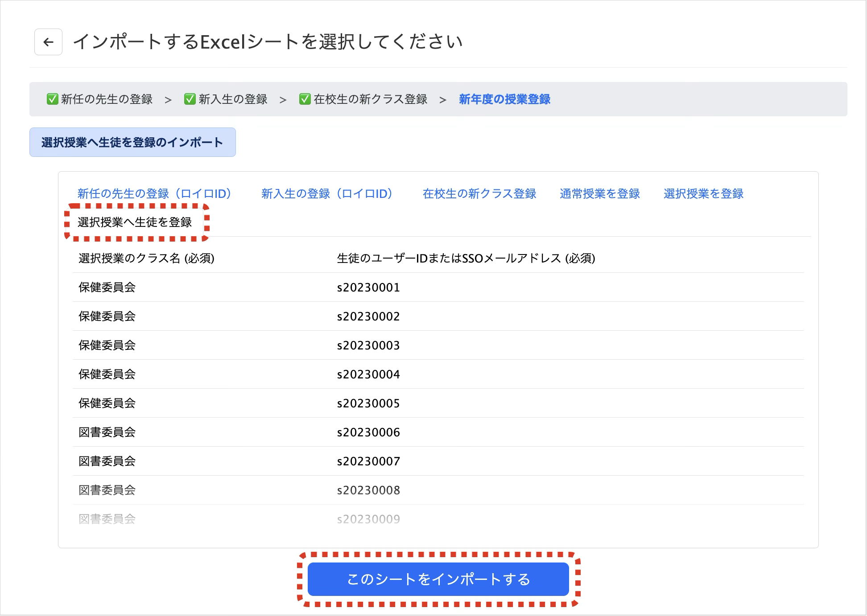Click the 新任の先生の登録 breadcrumb step
This screenshot has width=867, height=616.
(x=107, y=99)
